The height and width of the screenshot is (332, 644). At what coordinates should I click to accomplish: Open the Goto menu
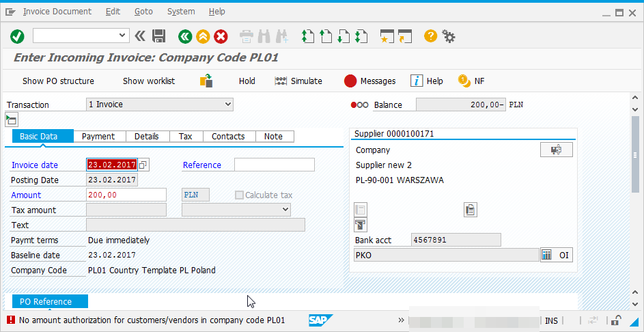pyautogui.click(x=143, y=12)
